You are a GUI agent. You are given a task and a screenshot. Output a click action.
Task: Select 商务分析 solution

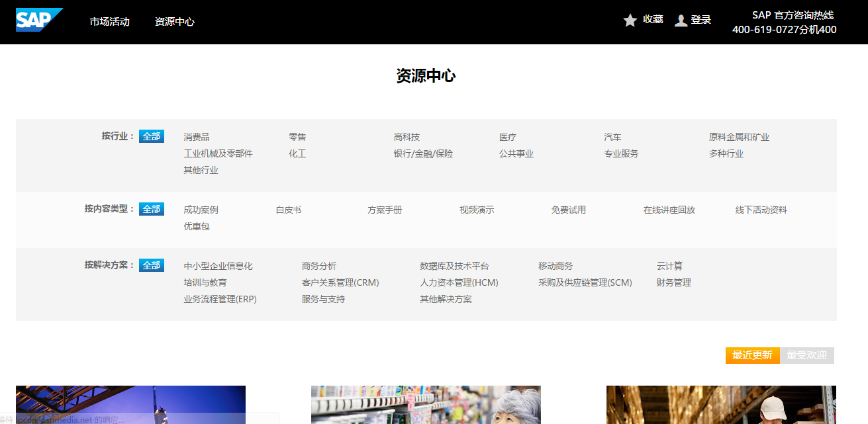point(319,267)
